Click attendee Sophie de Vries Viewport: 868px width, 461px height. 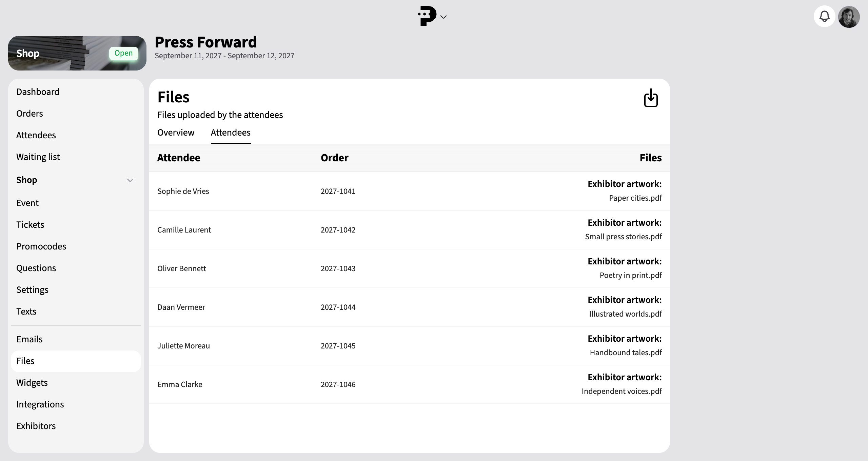183,191
